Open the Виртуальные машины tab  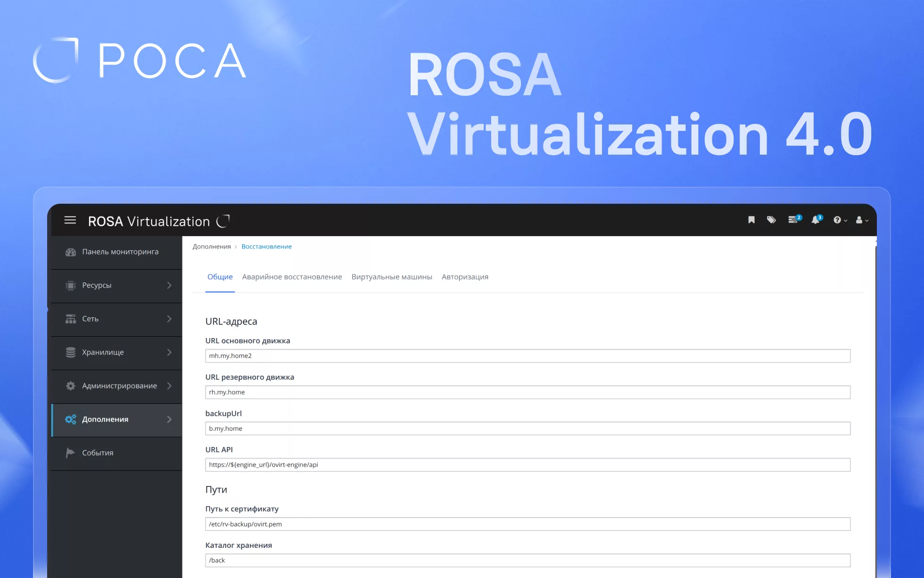click(392, 277)
